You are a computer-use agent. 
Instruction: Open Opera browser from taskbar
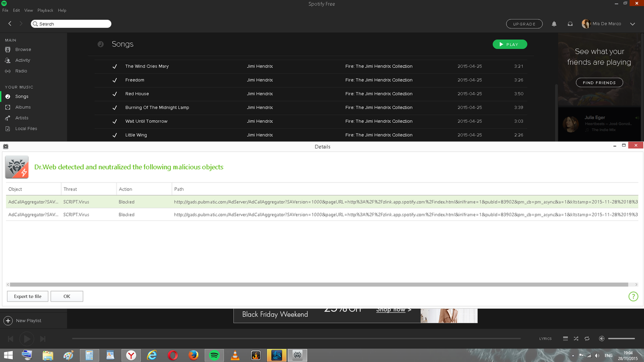click(173, 355)
